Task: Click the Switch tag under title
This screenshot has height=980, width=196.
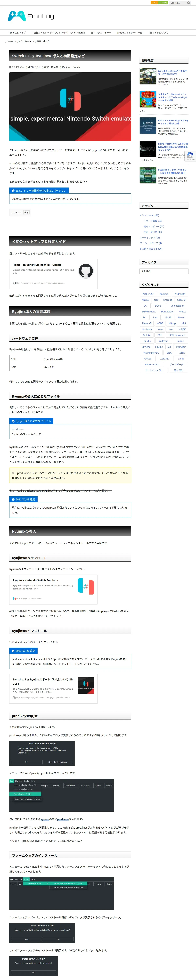Action: point(76,67)
